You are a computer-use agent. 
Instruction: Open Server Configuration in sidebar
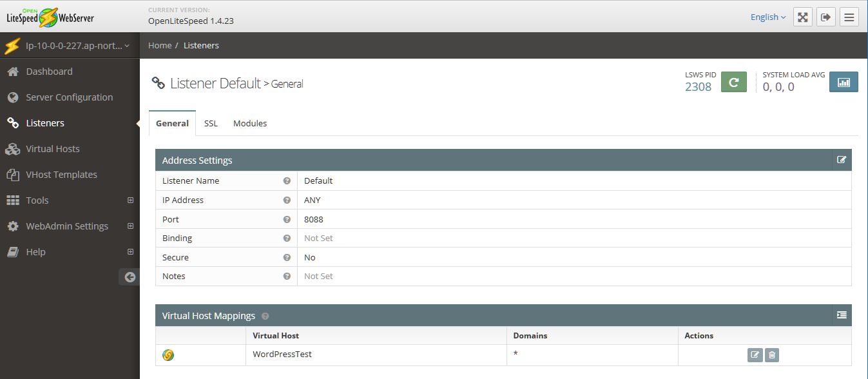(70, 97)
